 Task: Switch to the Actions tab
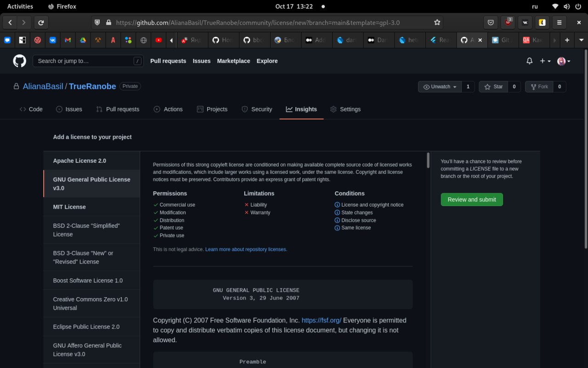pos(168,109)
